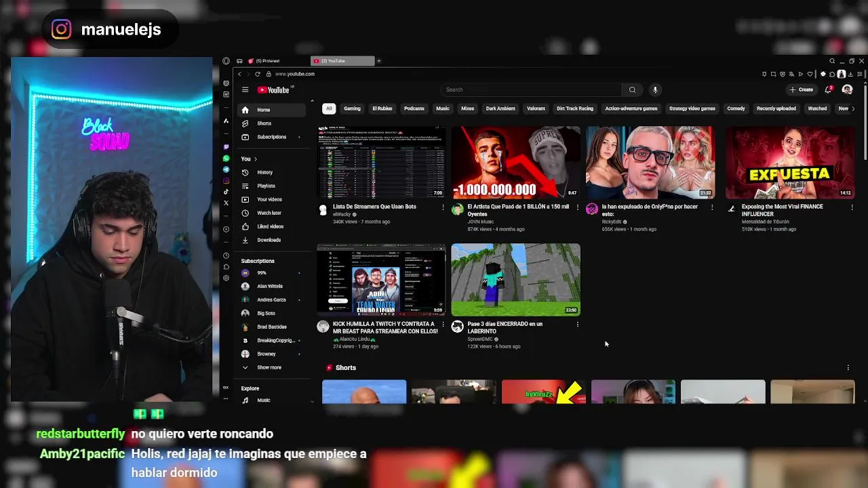Viewport: 868px width, 488px height.
Task: Select the El Rubius filter chip
Action: coord(382,108)
